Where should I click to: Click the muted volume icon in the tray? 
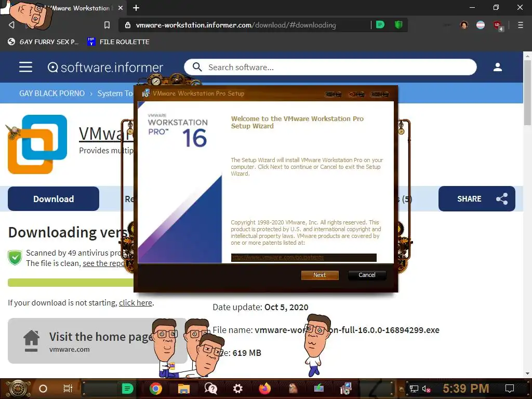[426, 389]
